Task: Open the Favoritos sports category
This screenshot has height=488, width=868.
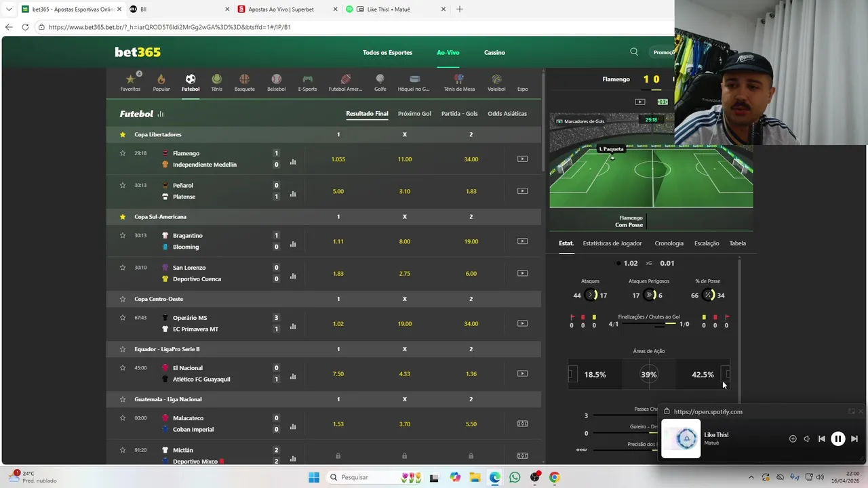Action: (130, 82)
